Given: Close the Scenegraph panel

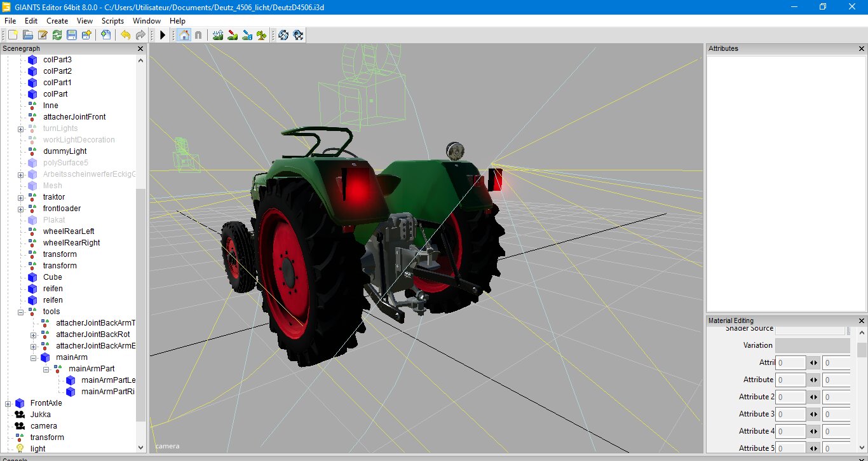Looking at the screenshot, I should pos(141,48).
